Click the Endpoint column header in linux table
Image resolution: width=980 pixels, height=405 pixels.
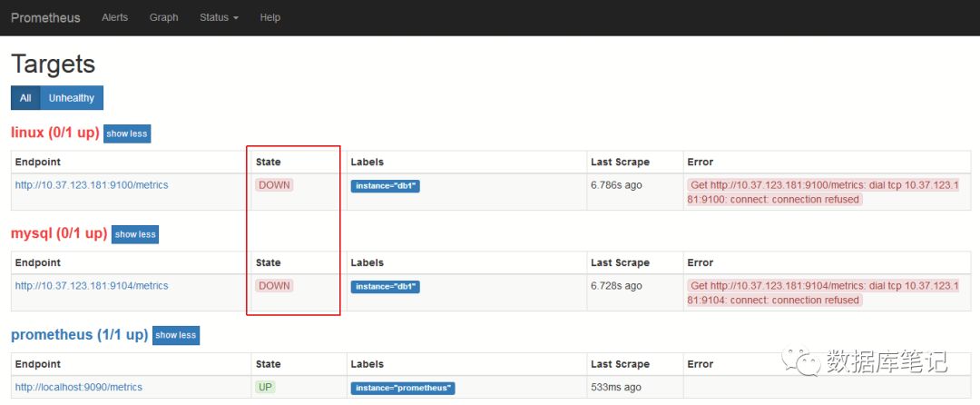click(38, 162)
